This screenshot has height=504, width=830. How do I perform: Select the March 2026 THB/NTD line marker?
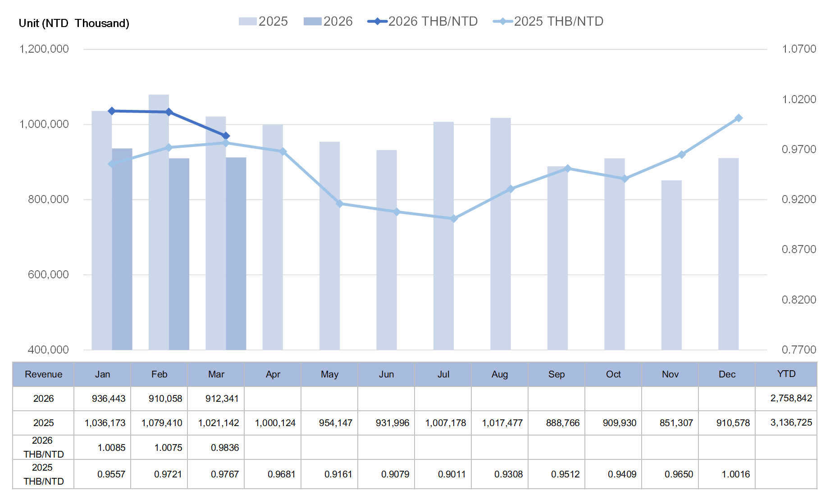tap(226, 136)
